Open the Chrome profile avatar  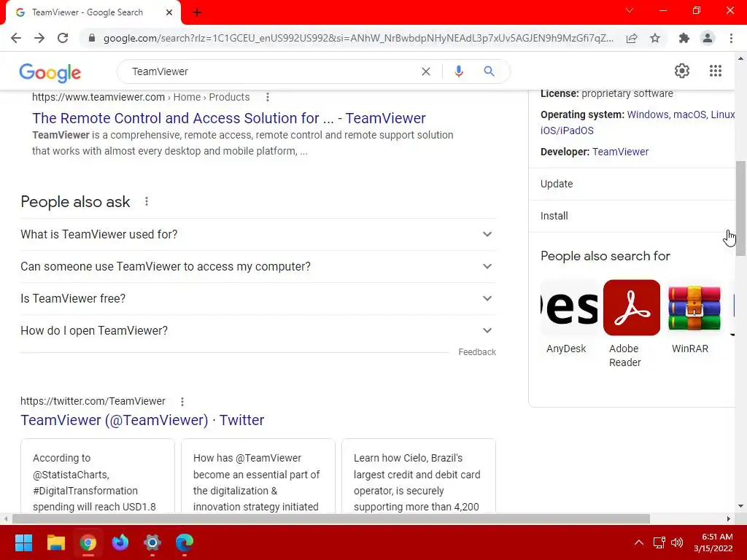(708, 38)
